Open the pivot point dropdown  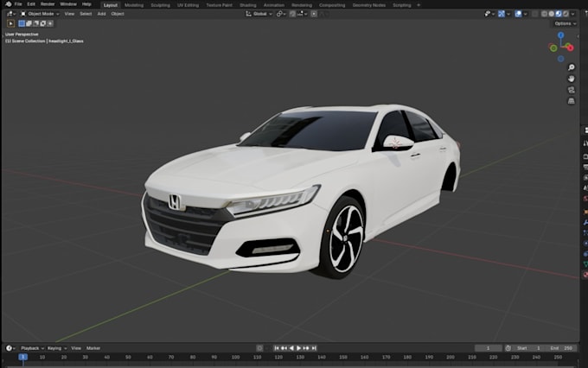pos(281,14)
